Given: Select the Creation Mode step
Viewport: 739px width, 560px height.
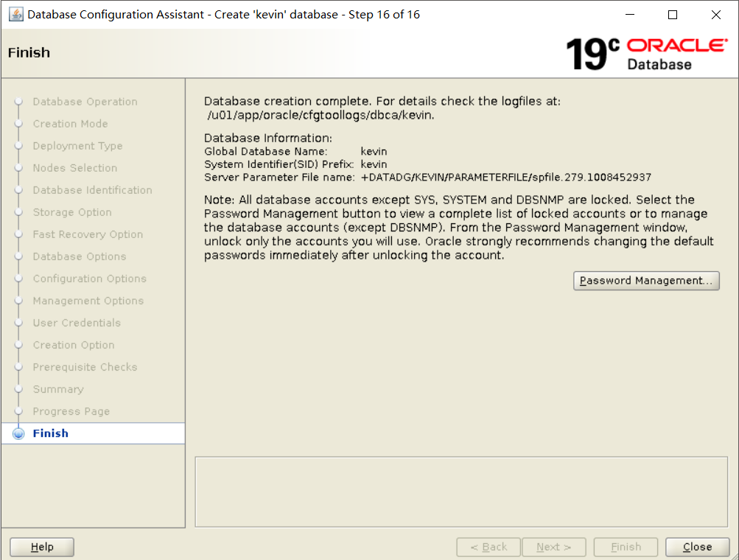Looking at the screenshot, I should [x=70, y=124].
